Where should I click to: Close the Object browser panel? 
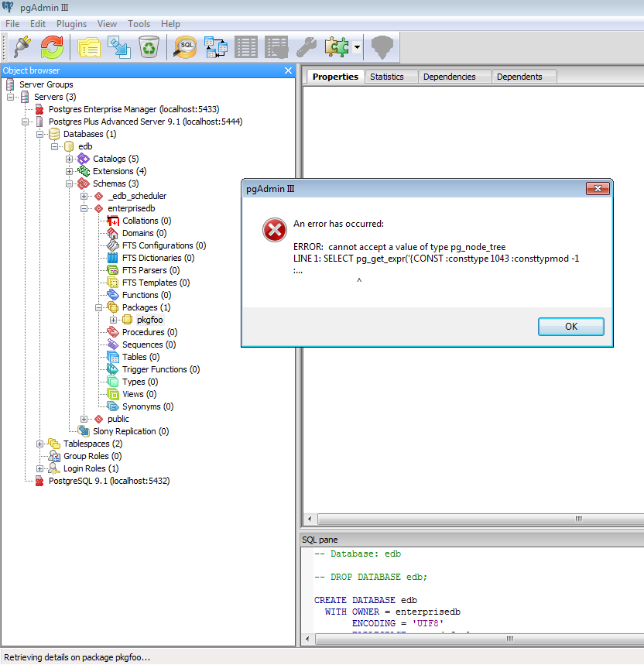tap(288, 70)
